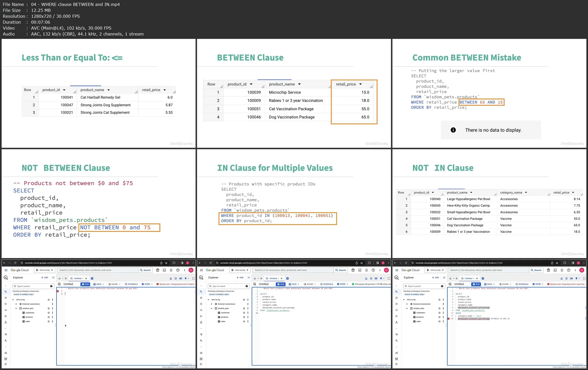Viewport: 588px width, 370px height.
Task: Click Cloud Shell icon in empty-editor BigQuery frame
Action: (164, 270)
